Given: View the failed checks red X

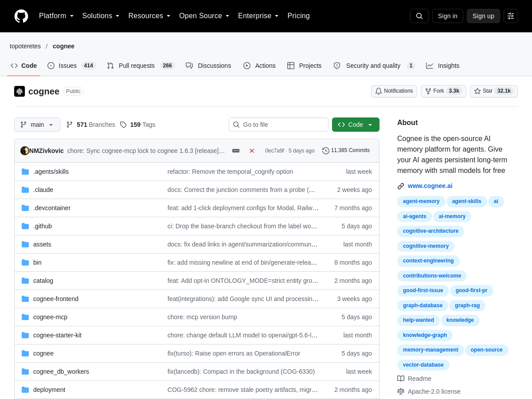Looking at the screenshot, I should (x=252, y=151).
